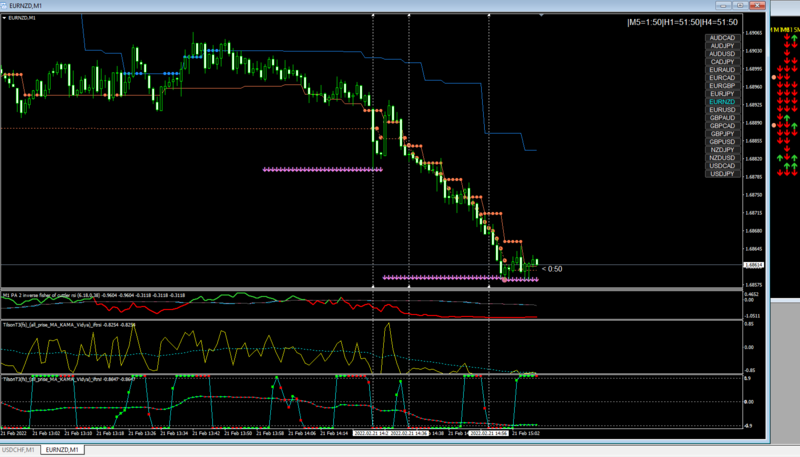Click the '21 Feb 14:06' time axis label
This screenshot has height=457, width=800.
tap(302, 434)
